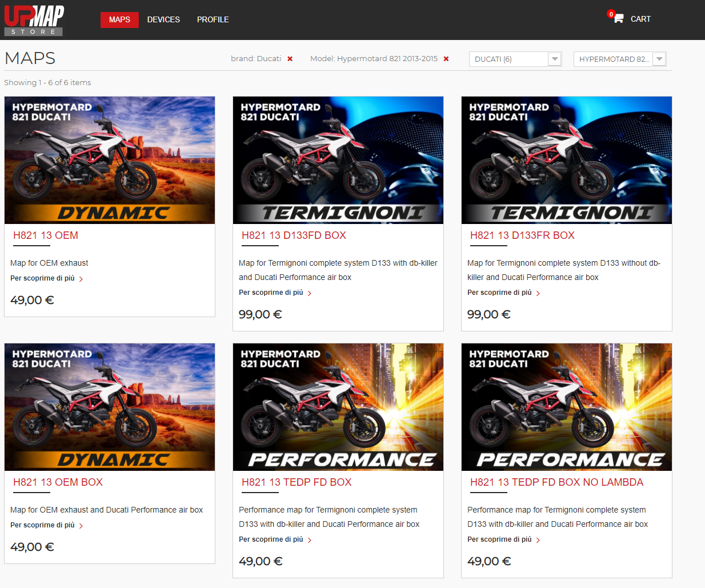Open the OEM BOX Dynamic thumbnail
This screenshot has height=588, width=705.
tap(110, 407)
